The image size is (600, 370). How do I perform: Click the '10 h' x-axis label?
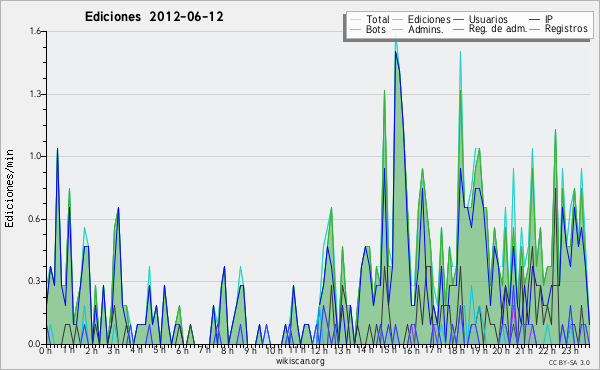coord(274,351)
